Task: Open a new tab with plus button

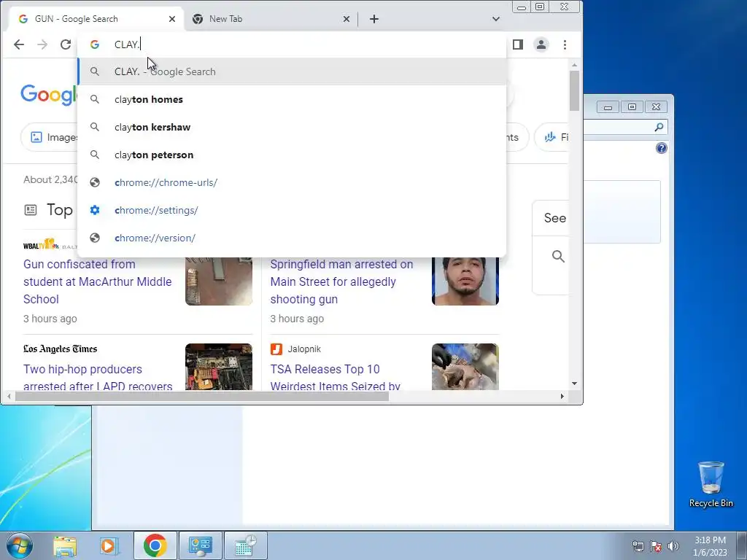Action: click(374, 18)
